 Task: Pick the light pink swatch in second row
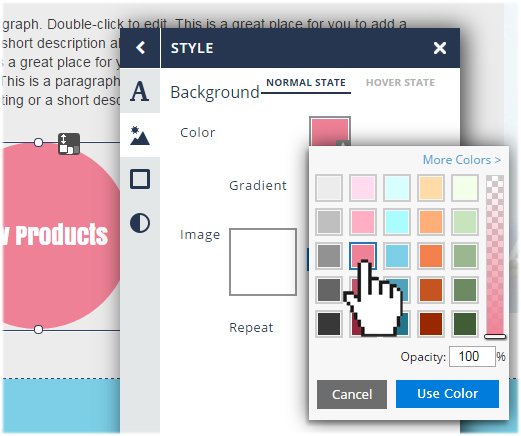(363, 222)
